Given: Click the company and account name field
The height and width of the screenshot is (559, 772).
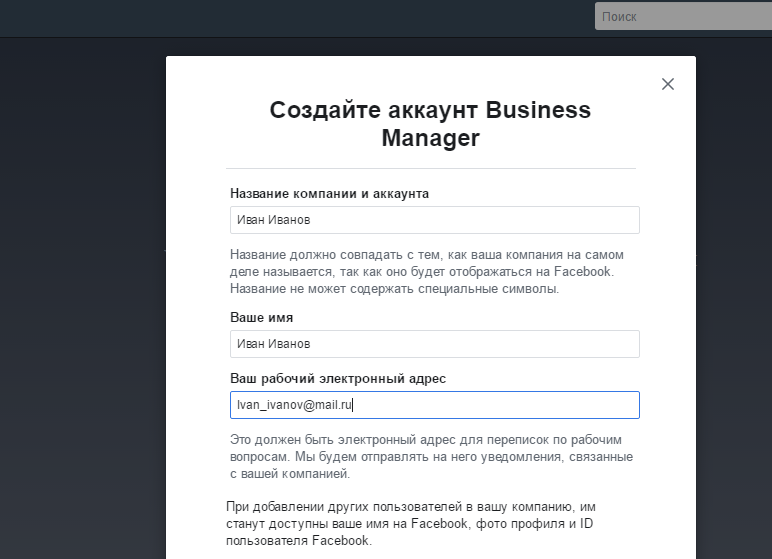Looking at the screenshot, I should click(435, 220).
